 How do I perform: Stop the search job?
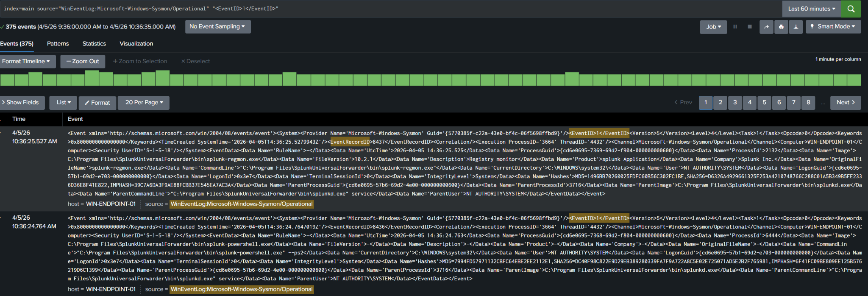pyautogui.click(x=750, y=27)
